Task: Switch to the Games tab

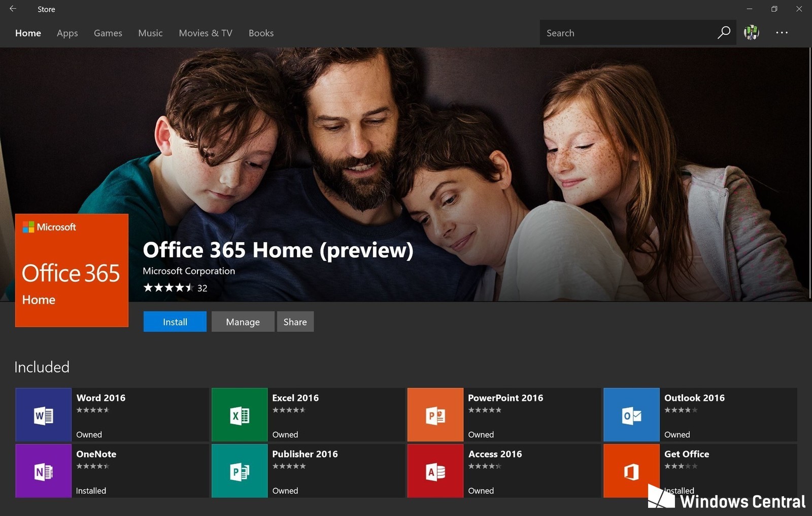Action: pos(108,33)
